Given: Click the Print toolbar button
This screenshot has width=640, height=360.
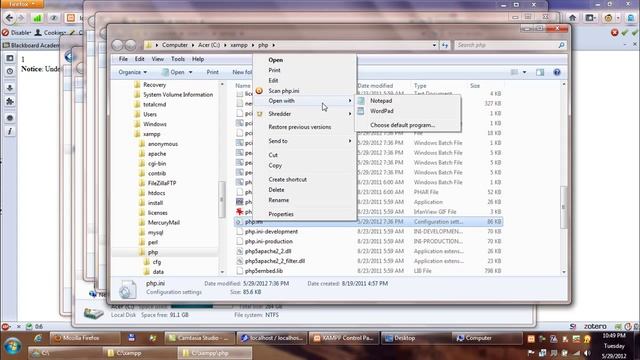Looking at the screenshot, I should [213, 72].
